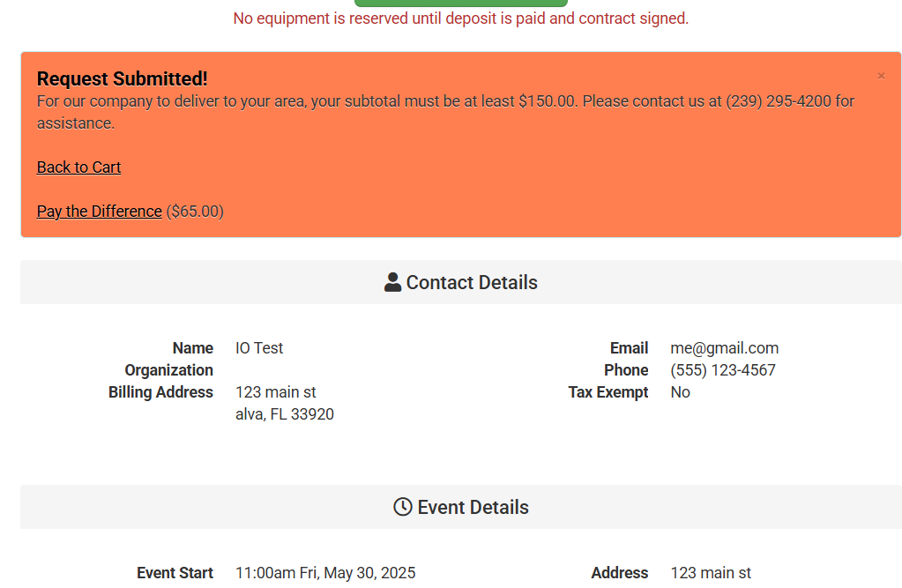The width and height of the screenshot is (902, 588).
Task: Click the name value IO Test
Action: (259, 348)
